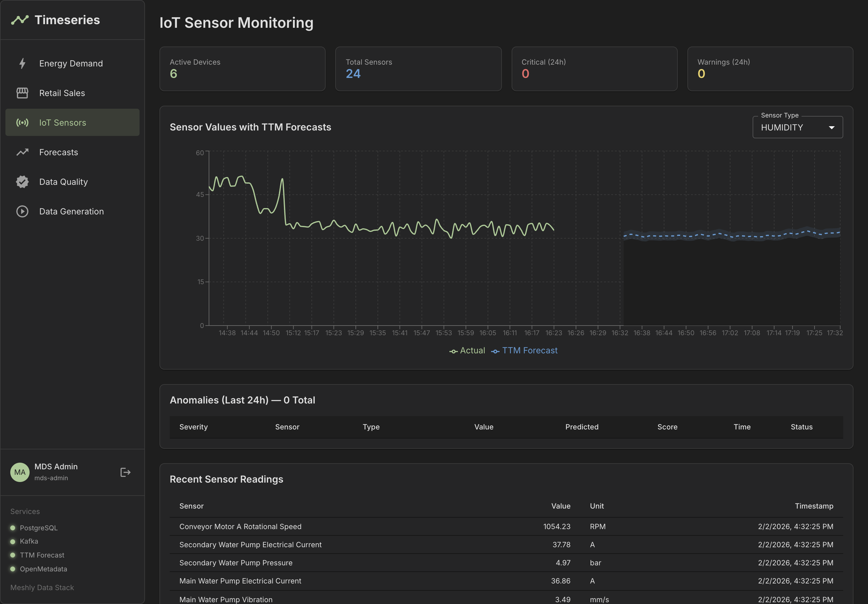The image size is (868, 604).
Task: Open Retail Sales via the storefront icon
Action: [22, 93]
